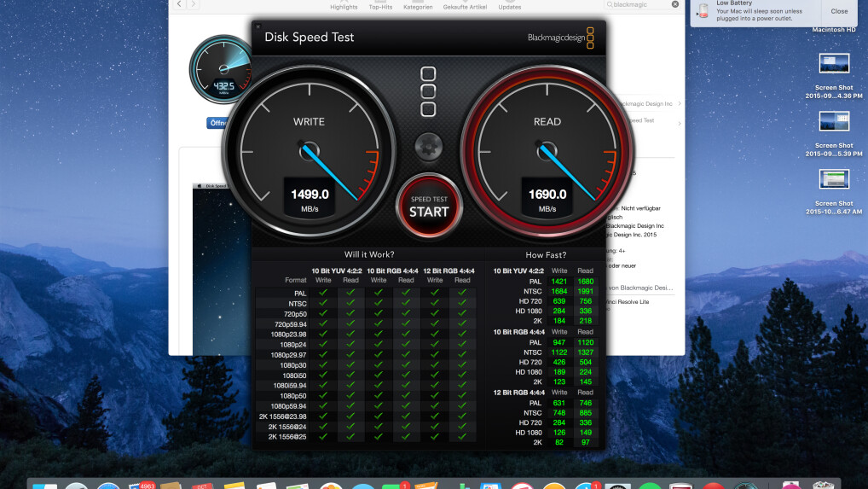
Task: Expand the Blackmagic Design Inc developer row
Action: pyautogui.click(x=680, y=103)
